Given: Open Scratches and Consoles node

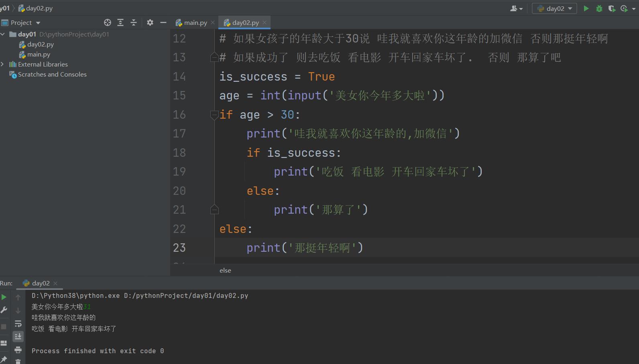Looking at the screenshot, I should click(x=52, y=75).
